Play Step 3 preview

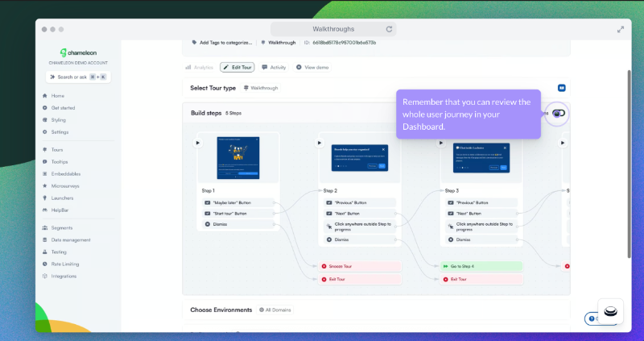point(440,143)
